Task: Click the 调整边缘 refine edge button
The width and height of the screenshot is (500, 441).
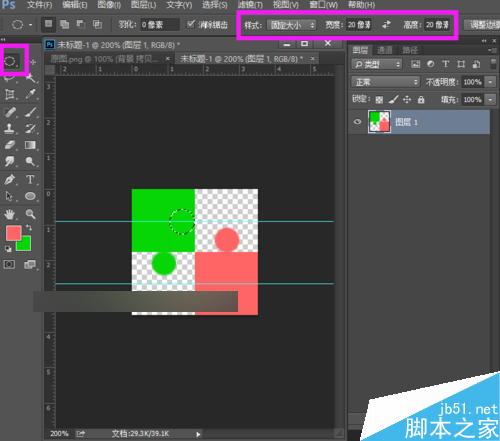Action: (483, 25)
